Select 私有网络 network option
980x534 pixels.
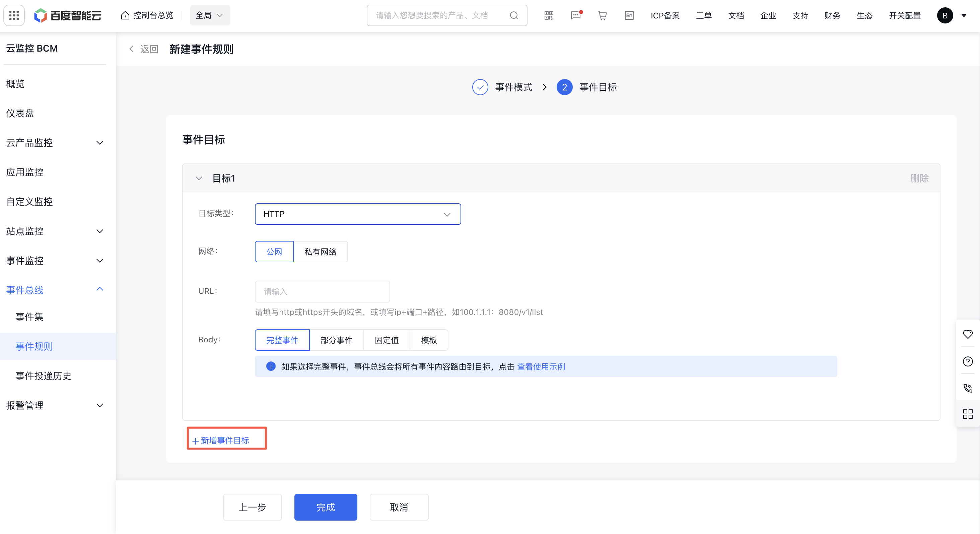[x=320, y=252]
